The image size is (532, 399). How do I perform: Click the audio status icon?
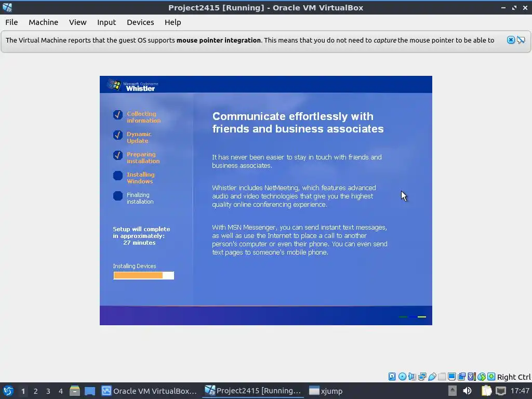click(412, 376)
